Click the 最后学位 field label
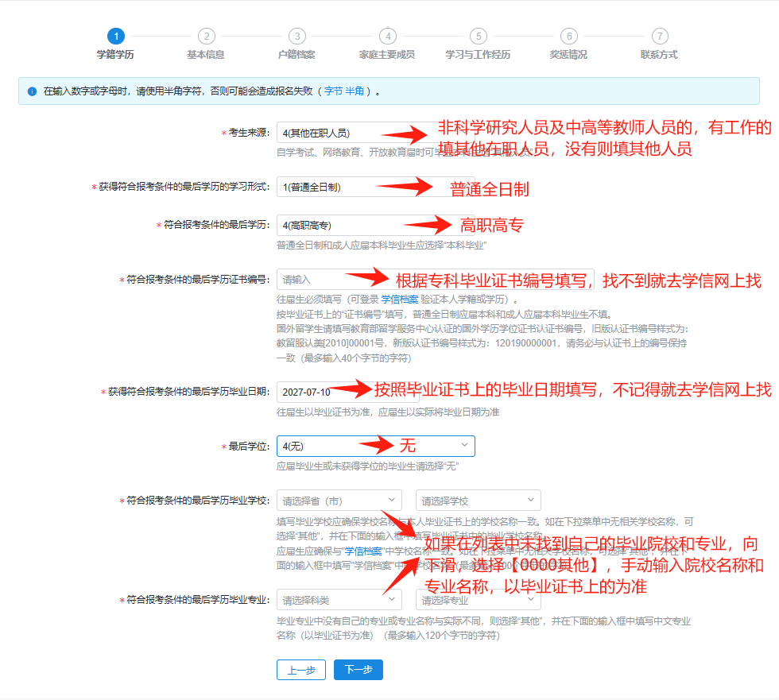 tap(248, 447)
